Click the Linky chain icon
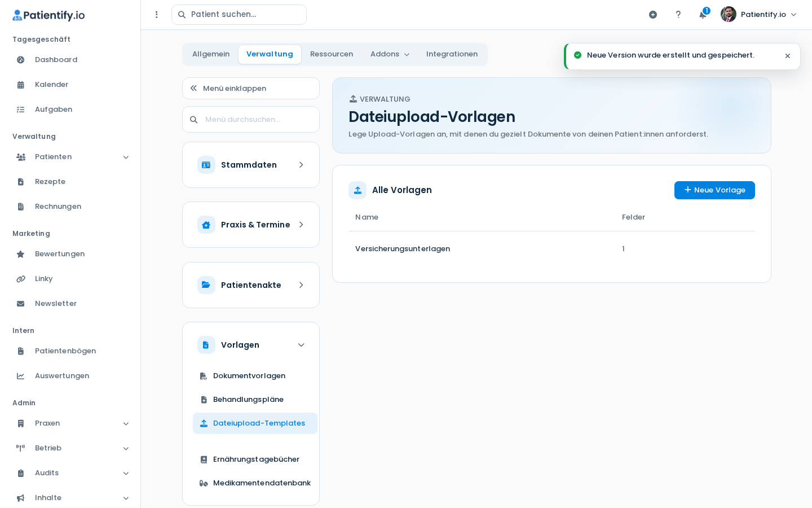The width and height of the screenshot is (812, 508). (x=21, y=279)
